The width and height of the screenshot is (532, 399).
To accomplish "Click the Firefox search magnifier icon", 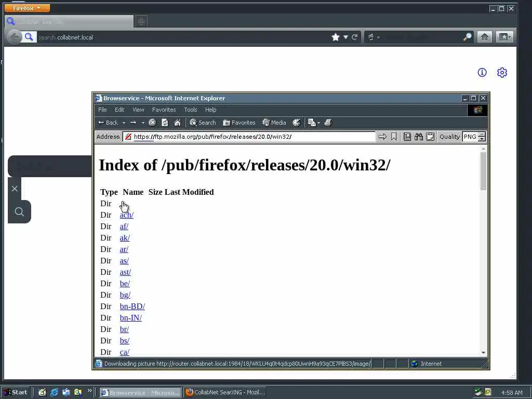I will point(467,37).
